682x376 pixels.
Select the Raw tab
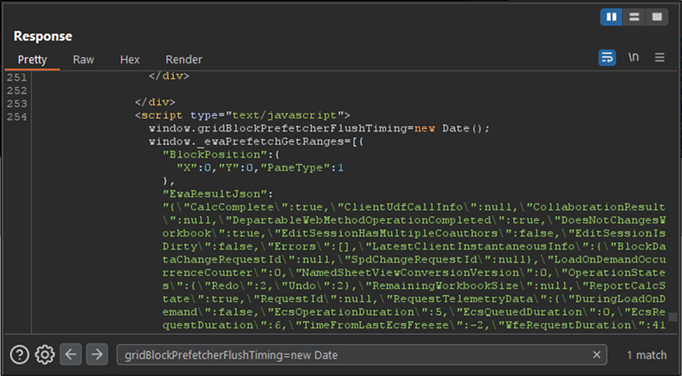(x=83, y=60)
